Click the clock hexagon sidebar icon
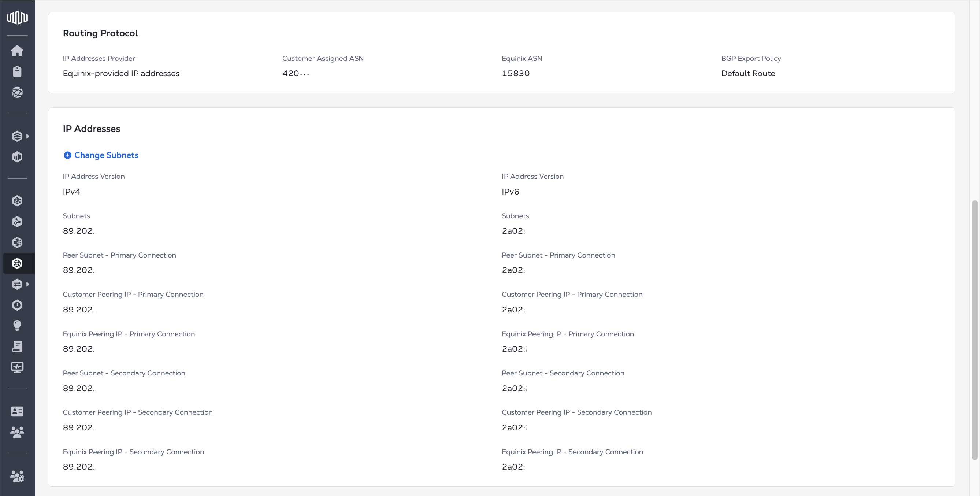 click(x=17, y=305)
